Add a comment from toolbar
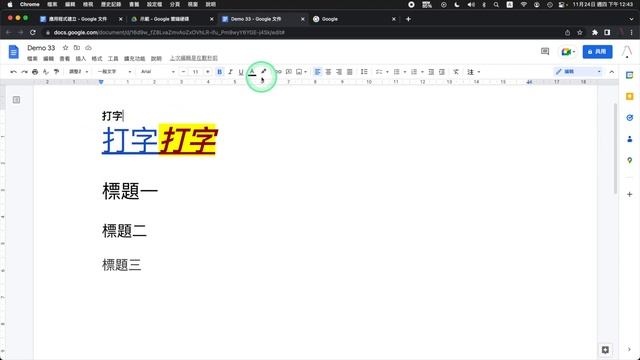640x360 pixels. [x=289, y=72]
